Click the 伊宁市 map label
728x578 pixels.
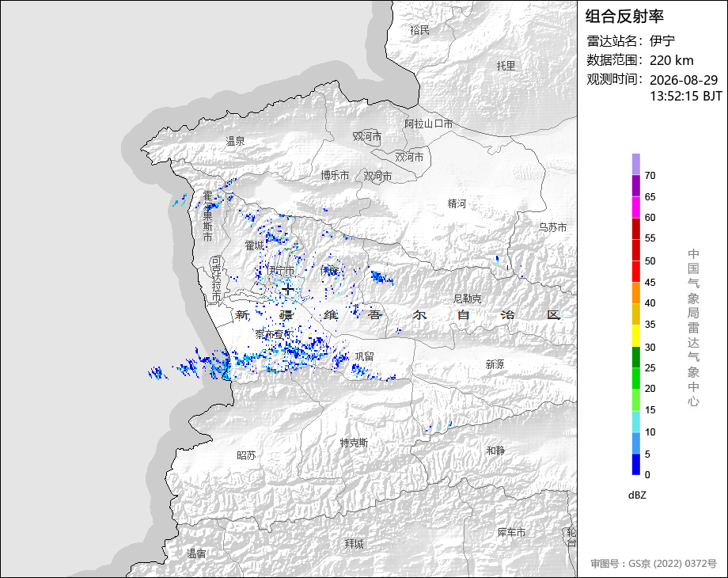(x=281, y=271)
